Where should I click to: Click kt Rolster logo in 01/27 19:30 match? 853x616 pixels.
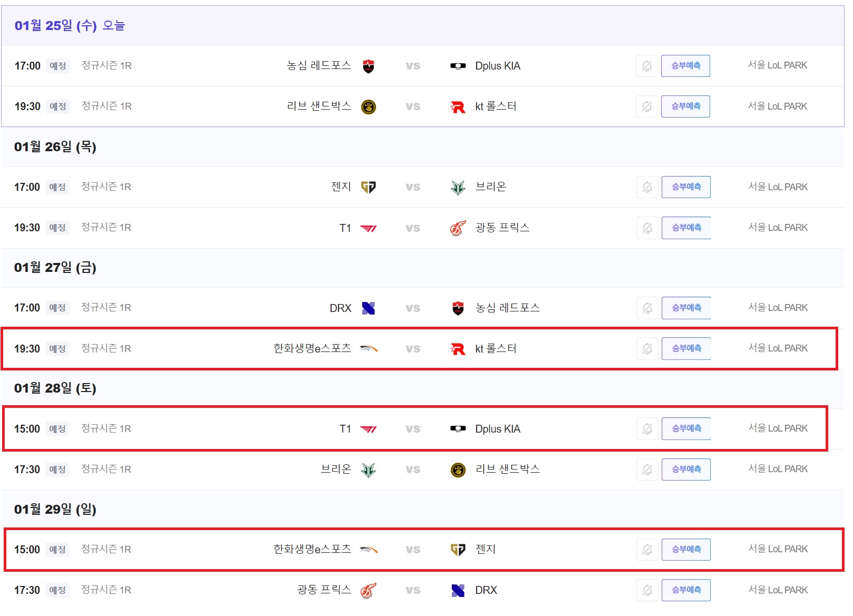pyautogui.click(x=458, y=349)
